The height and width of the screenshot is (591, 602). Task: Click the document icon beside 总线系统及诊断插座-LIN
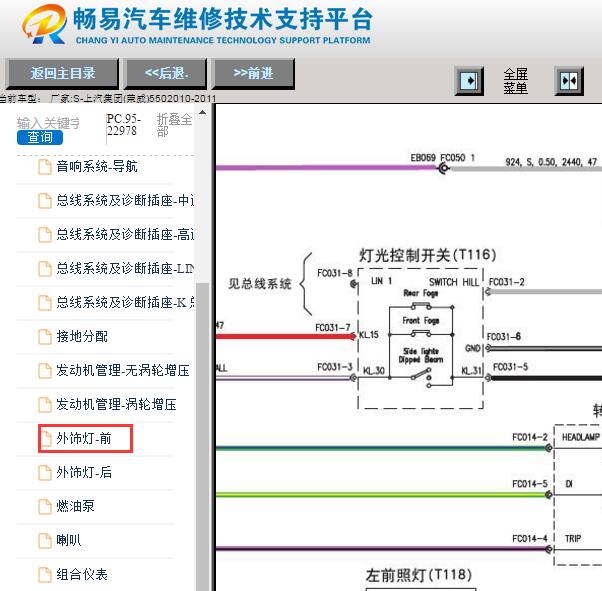coord(45,269)
